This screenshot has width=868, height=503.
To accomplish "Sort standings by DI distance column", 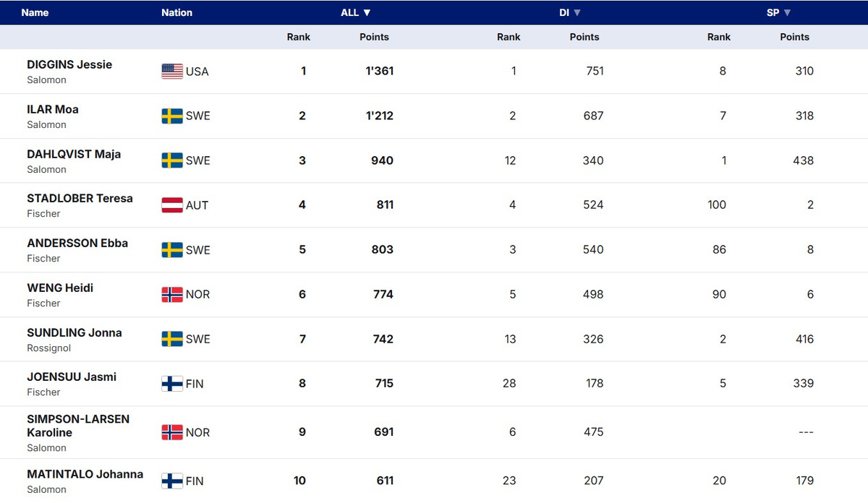I will pos(570,12).
